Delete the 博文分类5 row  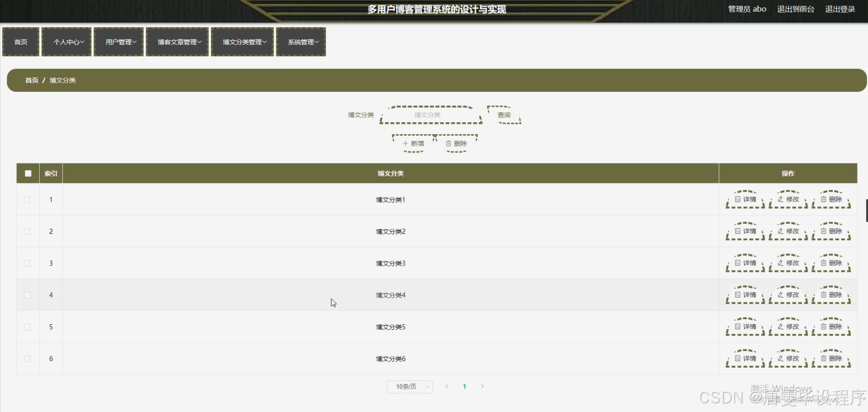(x=831, y=327)
